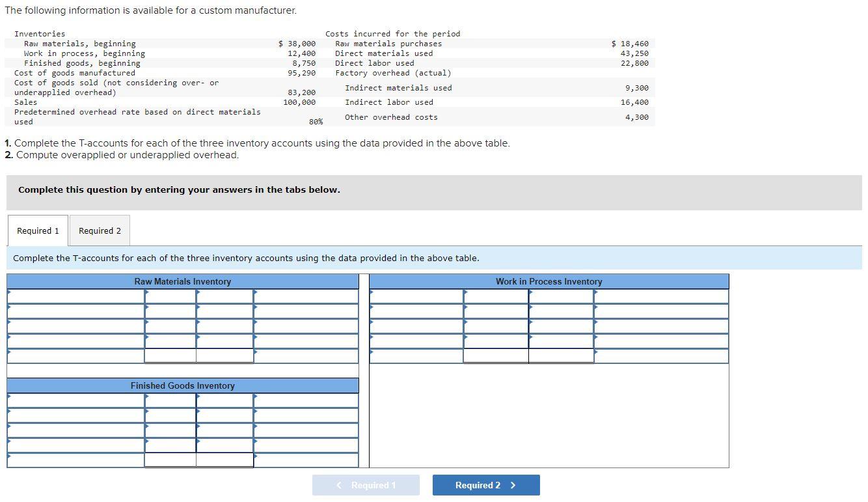
Task: Click the 22,800 direct labor used value
Action: [x=634, y=63]
